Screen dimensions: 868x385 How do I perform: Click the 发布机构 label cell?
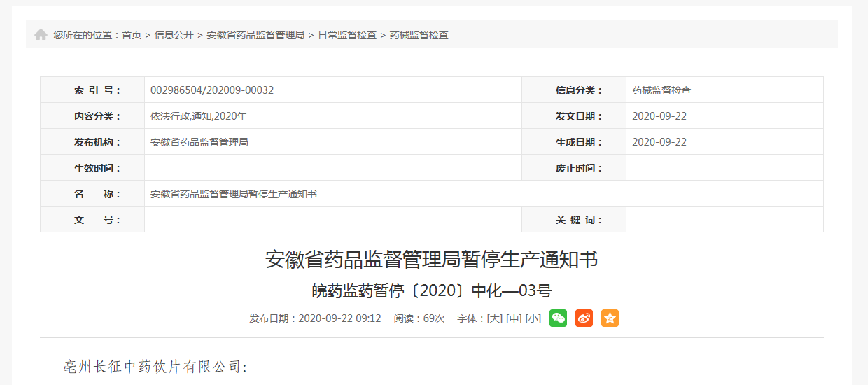tap(92, 142)
